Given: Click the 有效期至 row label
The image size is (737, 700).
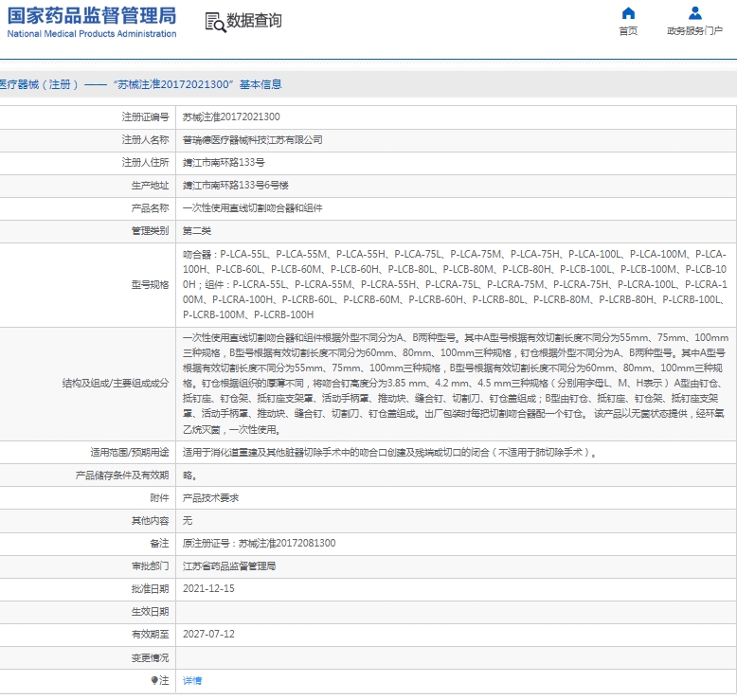Looking at the screenshot, I should [150, 635].
